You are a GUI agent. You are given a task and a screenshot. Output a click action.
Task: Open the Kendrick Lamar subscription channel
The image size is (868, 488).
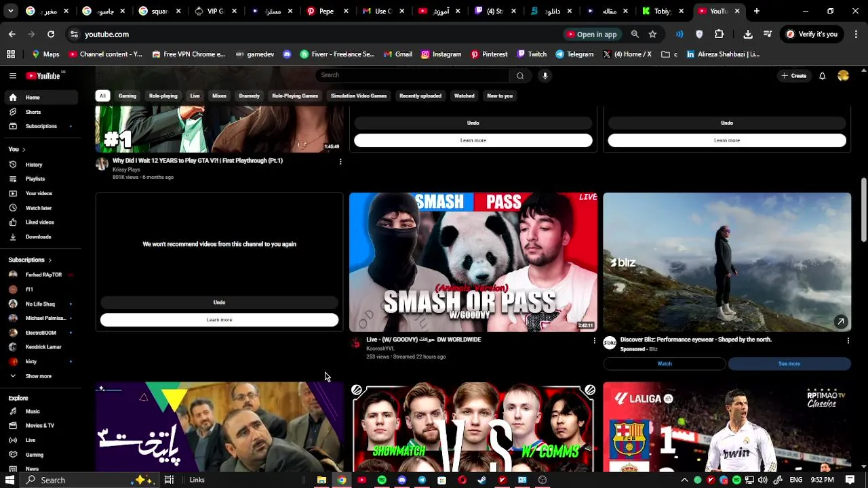tap(41, 347)
